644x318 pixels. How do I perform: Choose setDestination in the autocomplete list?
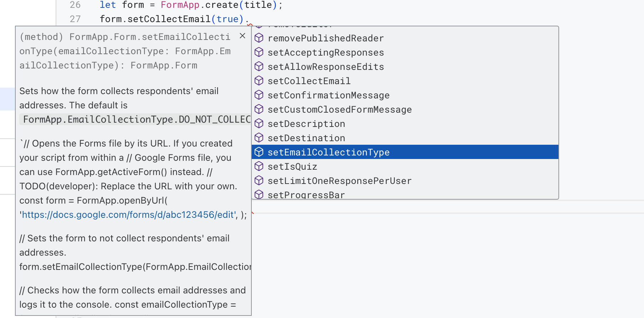[405, 138]
